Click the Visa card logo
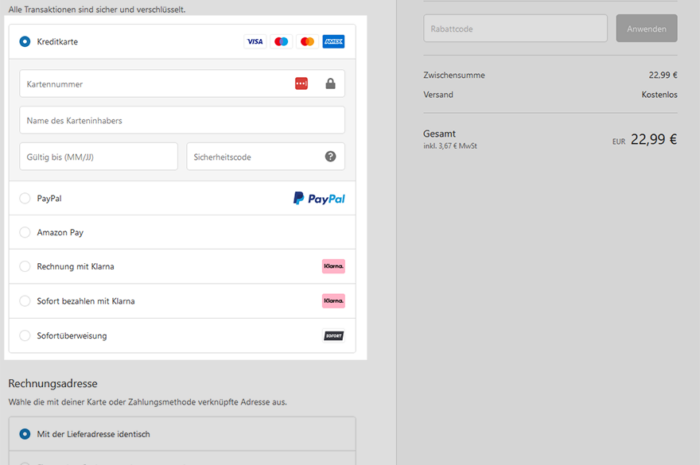This screenshot has height=465, width=700. 255,42
